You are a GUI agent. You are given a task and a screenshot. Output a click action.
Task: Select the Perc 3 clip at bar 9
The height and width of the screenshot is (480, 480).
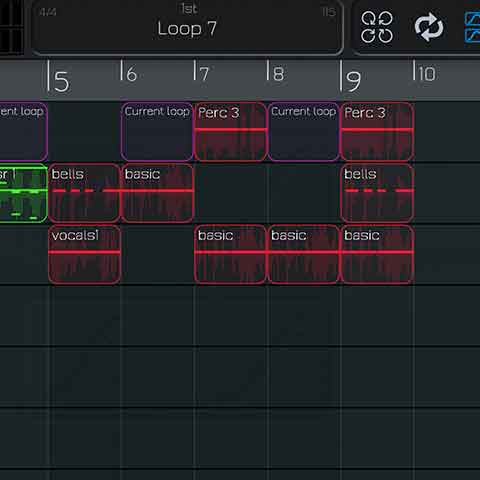click(x=377, y=132)
